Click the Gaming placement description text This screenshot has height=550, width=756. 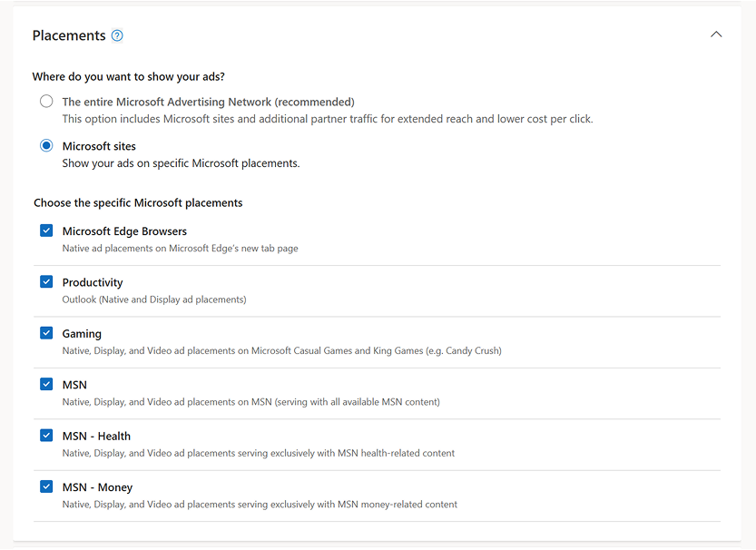(x=281, y=350)
